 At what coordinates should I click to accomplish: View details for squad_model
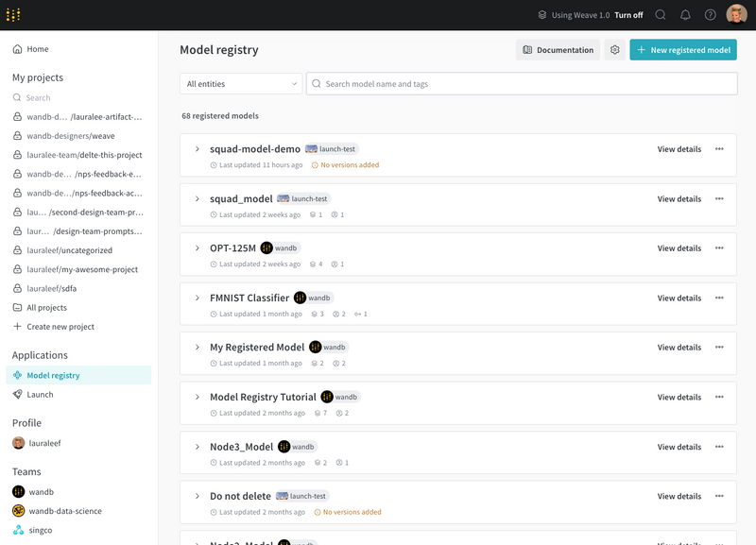679,198
